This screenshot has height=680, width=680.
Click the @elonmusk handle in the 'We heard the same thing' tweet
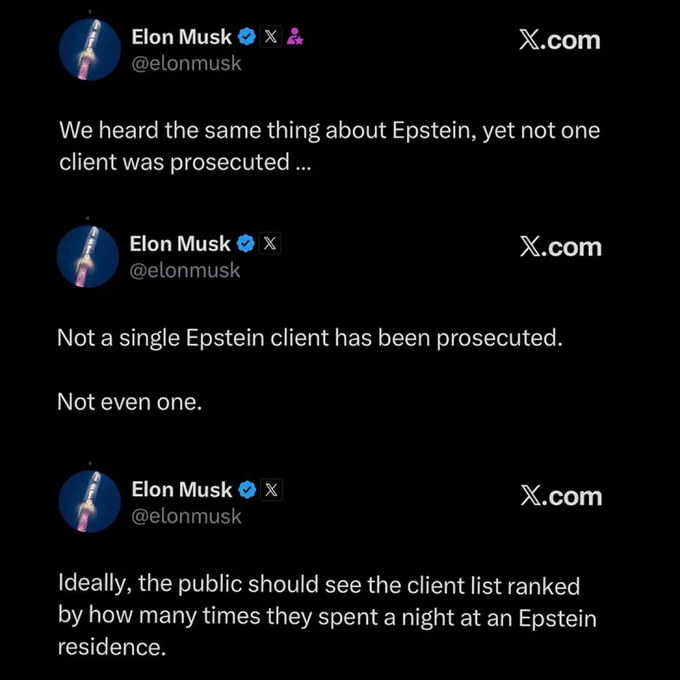click(x=187, y=64)
